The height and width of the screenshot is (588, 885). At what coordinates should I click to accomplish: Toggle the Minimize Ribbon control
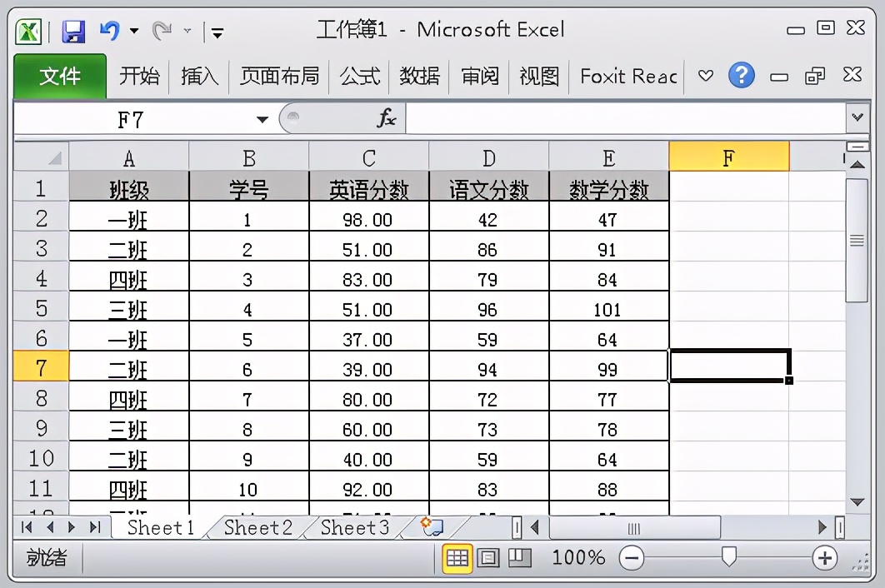707,76
